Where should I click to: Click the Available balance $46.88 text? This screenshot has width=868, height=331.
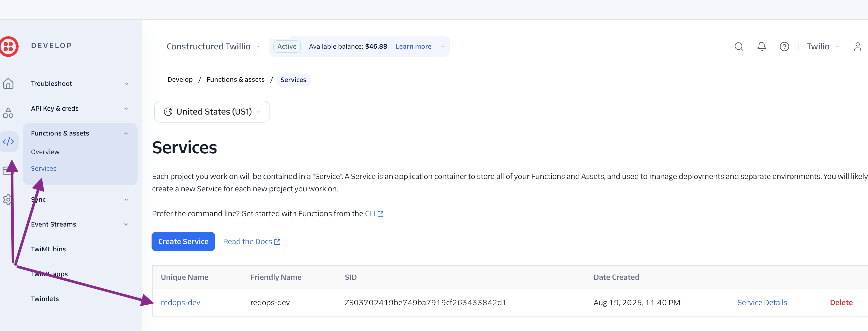pos(348,47)
